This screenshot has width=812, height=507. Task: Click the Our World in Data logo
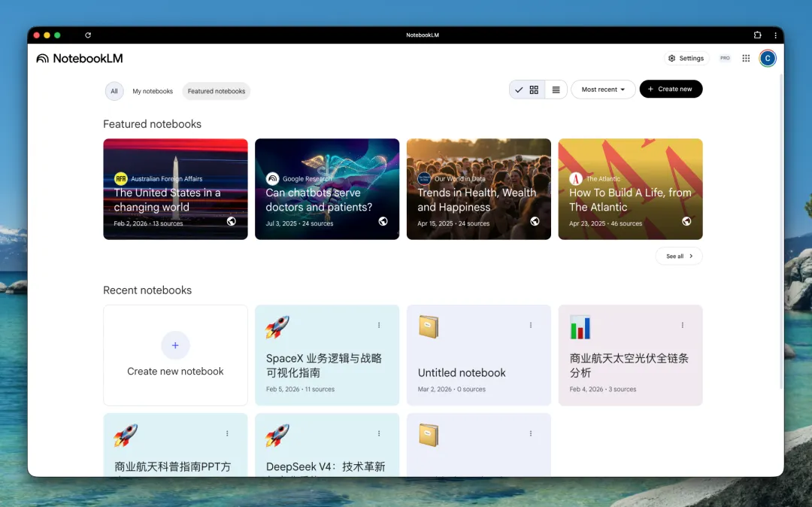424,179
